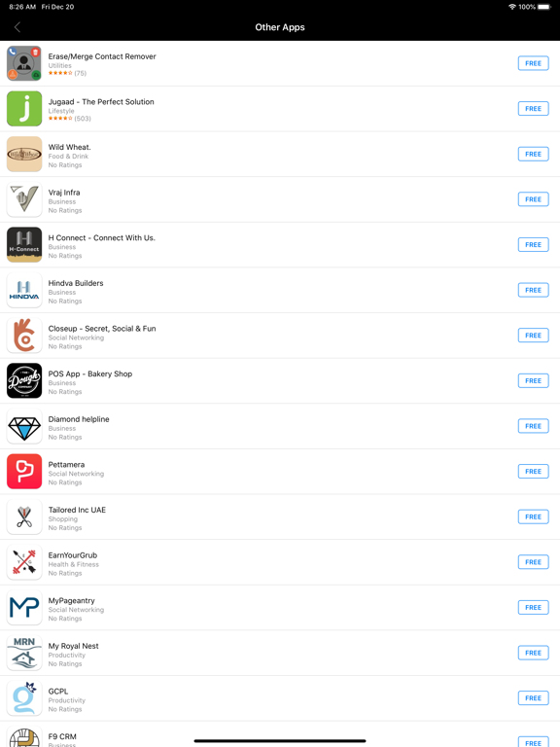Tap the home indicator bar at bottom
Viewport: 560px width, 747px height.
point(280,741)
